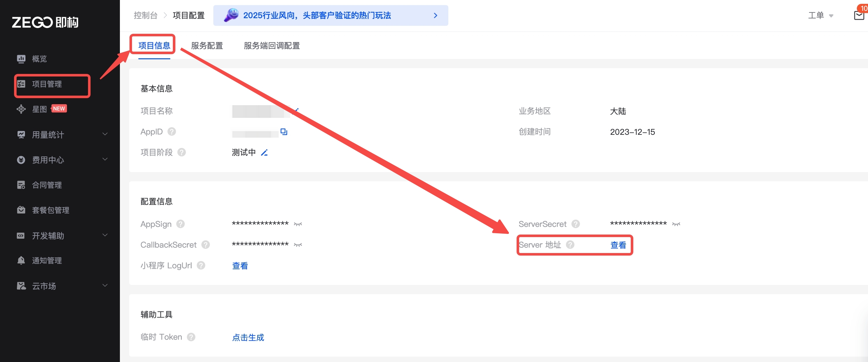868x362 pixels.
Task: Click 查看 link for Server 地址
Action: (618, 245)
